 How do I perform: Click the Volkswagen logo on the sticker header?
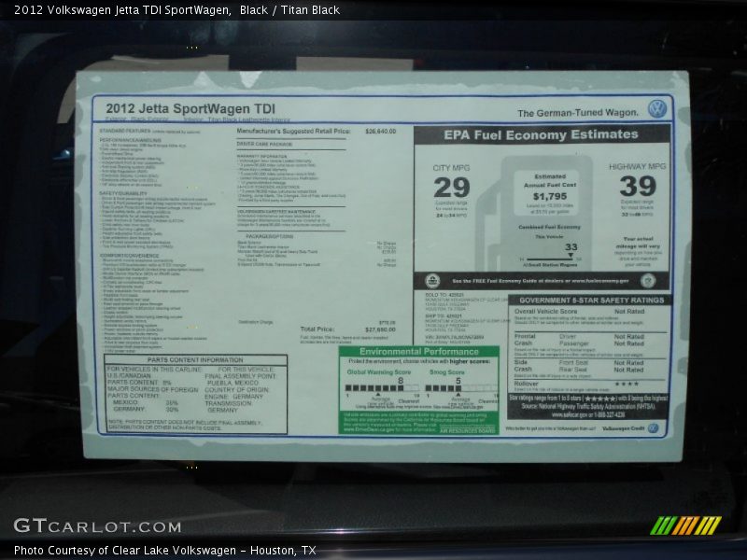(x=657, y=108)
